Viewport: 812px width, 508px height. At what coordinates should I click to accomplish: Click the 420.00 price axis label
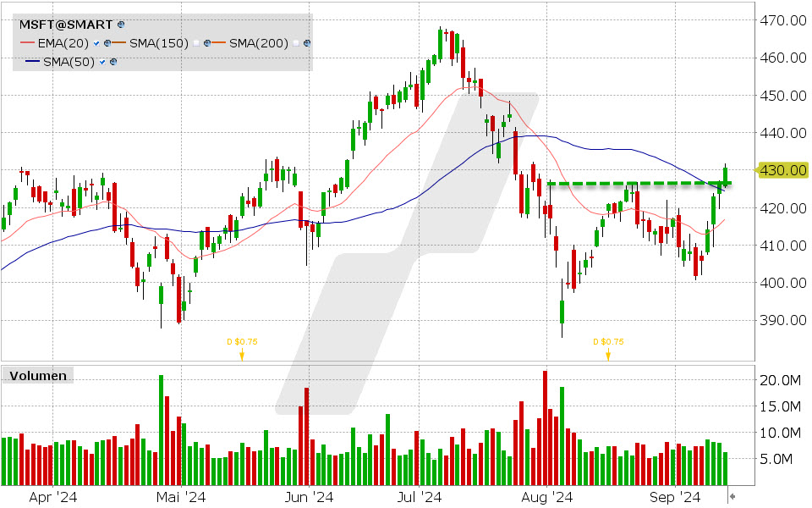[x=782, y=208]
